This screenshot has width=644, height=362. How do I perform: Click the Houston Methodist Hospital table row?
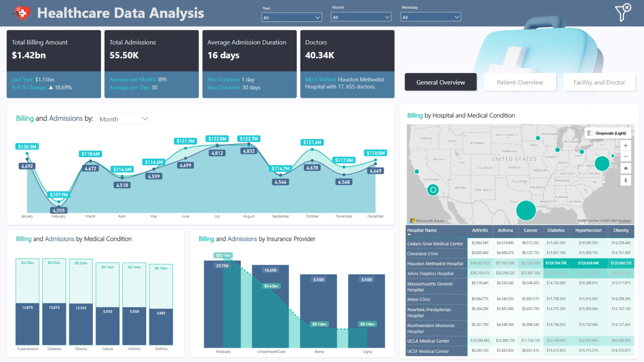[x=435, y=263]
